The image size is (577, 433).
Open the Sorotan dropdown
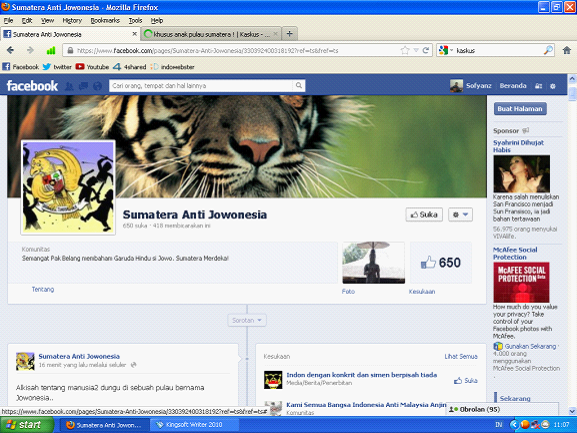pos(247,320)
